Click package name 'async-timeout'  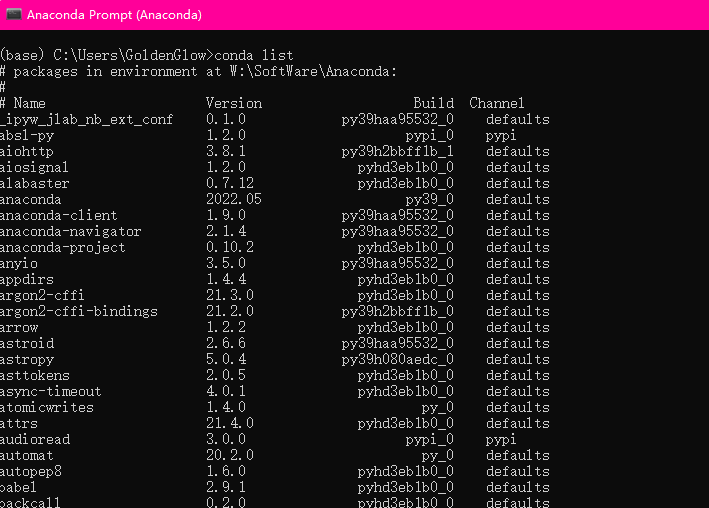click(51, 391)
